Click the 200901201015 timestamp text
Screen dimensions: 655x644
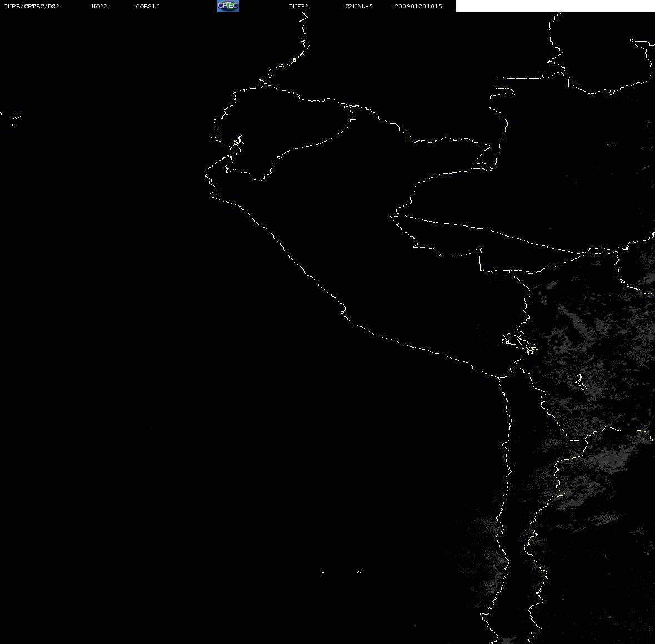[418, 6]
